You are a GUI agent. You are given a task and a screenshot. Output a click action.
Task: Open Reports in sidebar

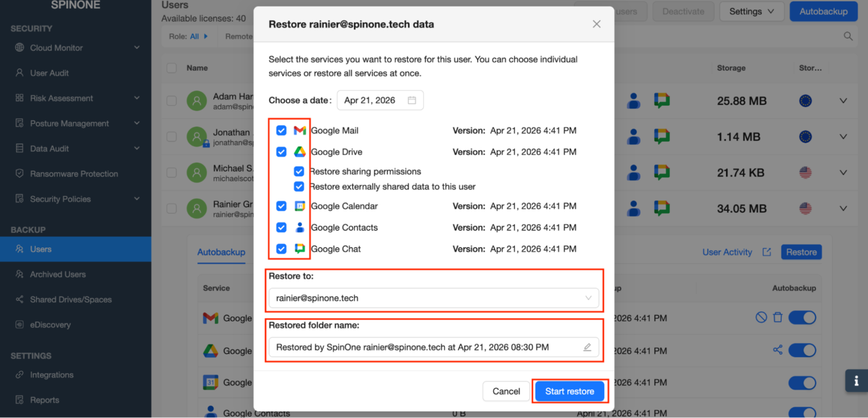coord(76,400)
